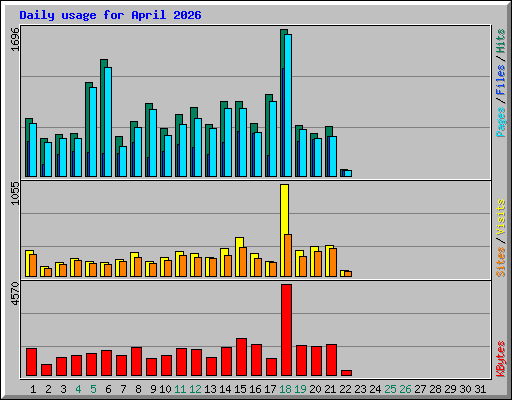512x400 pixels.
Task: Click the 1696 hits axis value
Action: (x=15, y=40)
